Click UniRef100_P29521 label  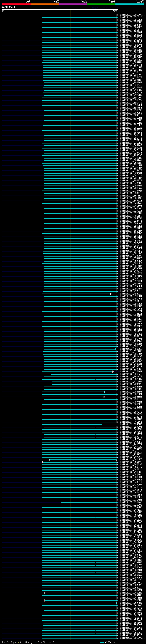(x=131, y=130)
